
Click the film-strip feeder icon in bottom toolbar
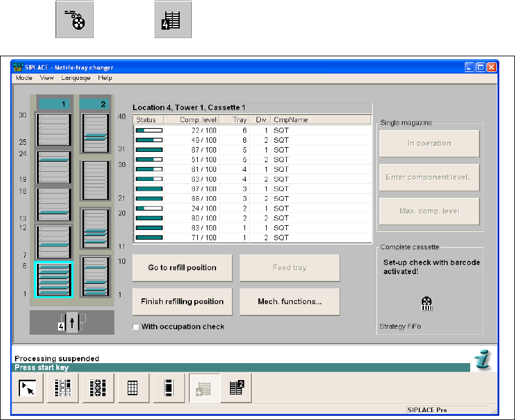tap(169, 388)
